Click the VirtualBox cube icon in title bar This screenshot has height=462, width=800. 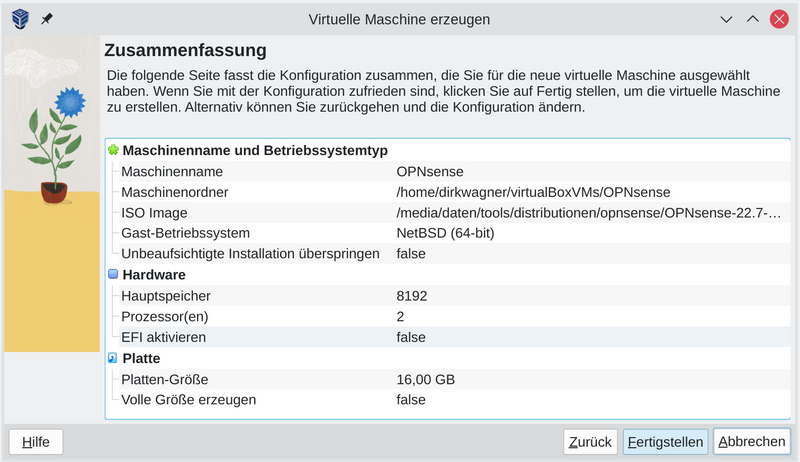[x=20, y=19]
